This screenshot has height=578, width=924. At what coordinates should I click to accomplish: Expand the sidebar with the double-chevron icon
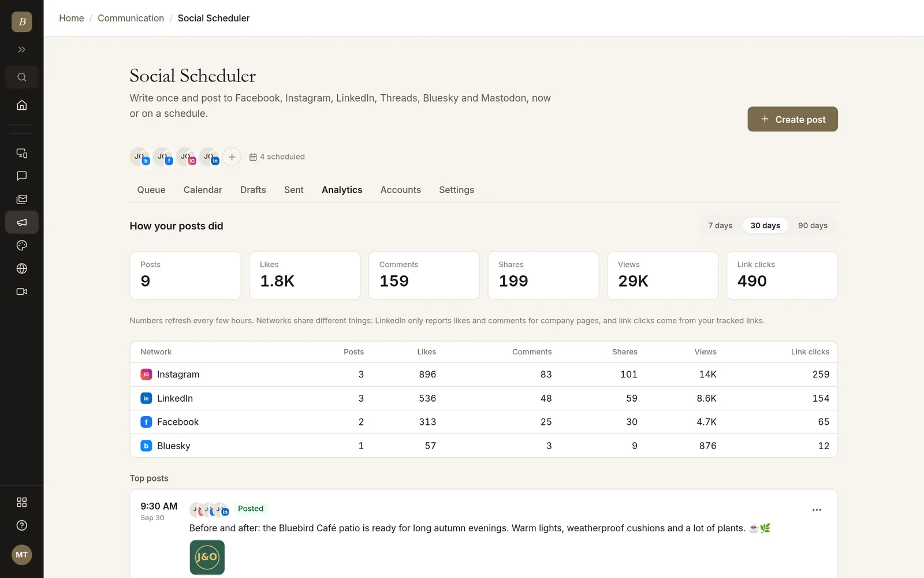tap(22, 50)
